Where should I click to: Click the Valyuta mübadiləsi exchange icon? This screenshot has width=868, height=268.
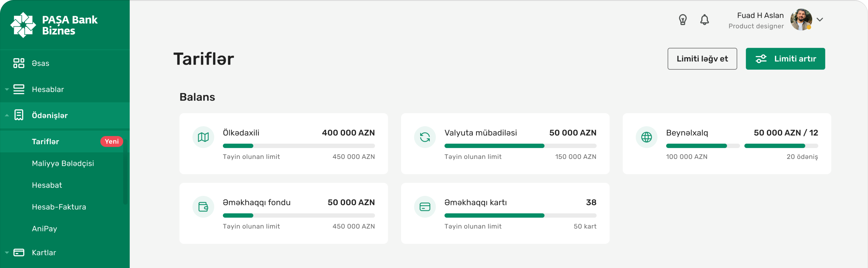click(425, 137)
